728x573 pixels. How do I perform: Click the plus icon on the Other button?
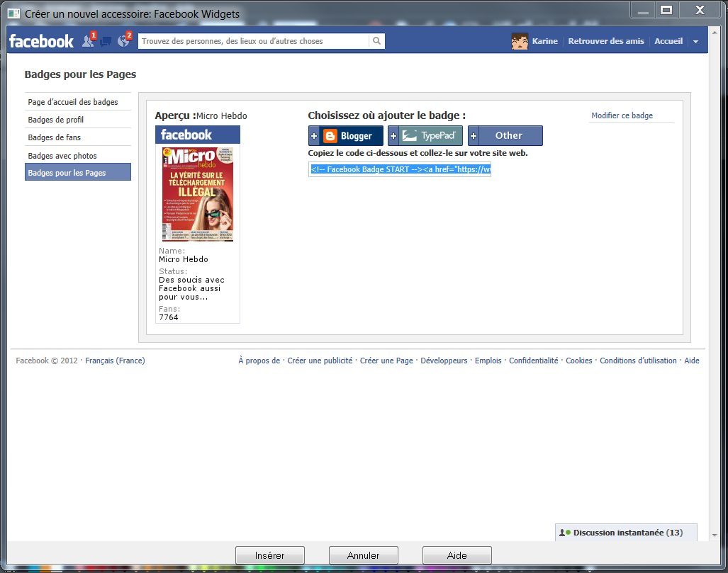[473, 136]
